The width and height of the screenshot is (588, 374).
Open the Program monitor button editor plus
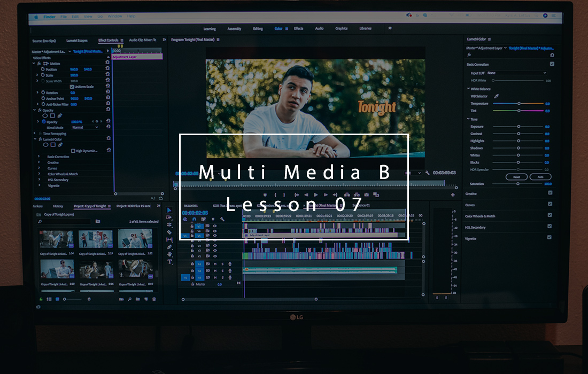(453, 195)
